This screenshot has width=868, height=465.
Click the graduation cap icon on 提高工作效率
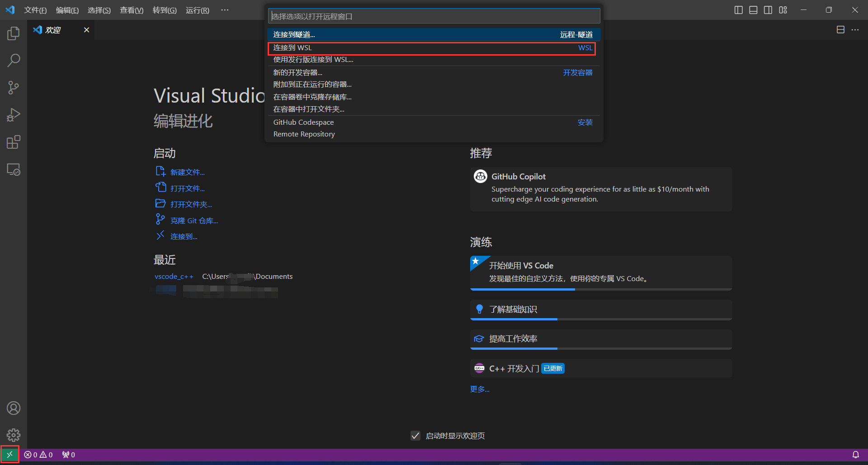point(479,339)
